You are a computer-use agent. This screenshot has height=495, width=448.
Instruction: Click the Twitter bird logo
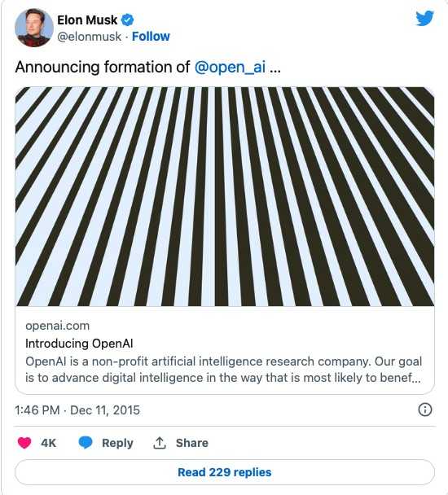[x=425, y=18]
